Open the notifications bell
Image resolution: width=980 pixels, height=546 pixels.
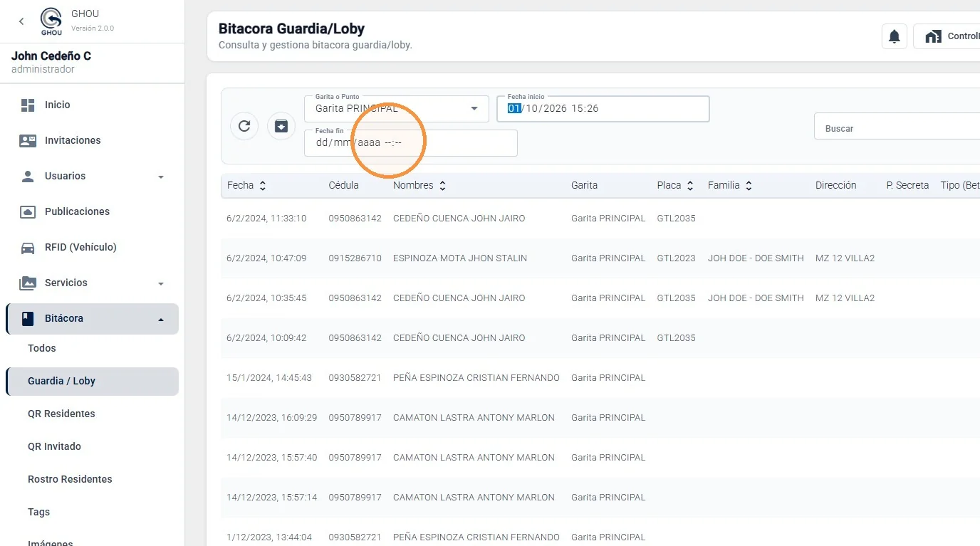click(x=895, y=36)
